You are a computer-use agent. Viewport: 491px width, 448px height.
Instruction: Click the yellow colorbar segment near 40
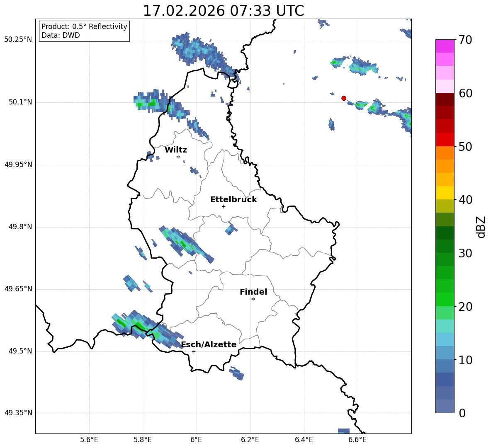[445, 193]
